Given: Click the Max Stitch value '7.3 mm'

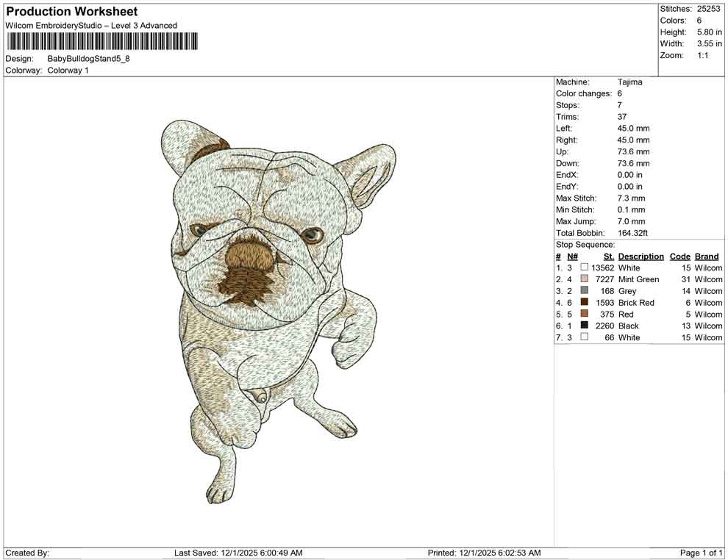Looking at the screenshot, I should coord(632,198).
